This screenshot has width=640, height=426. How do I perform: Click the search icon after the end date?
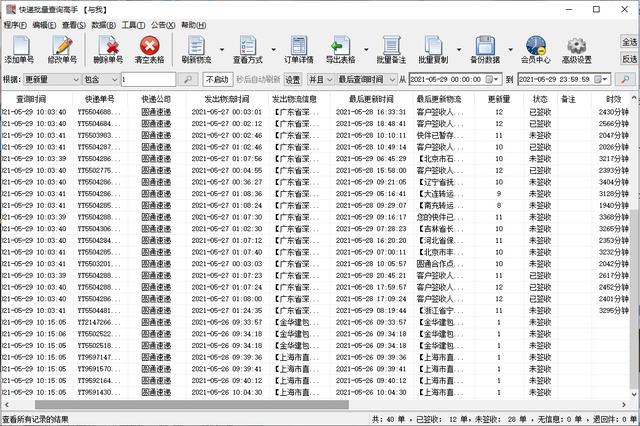point(625,79)
